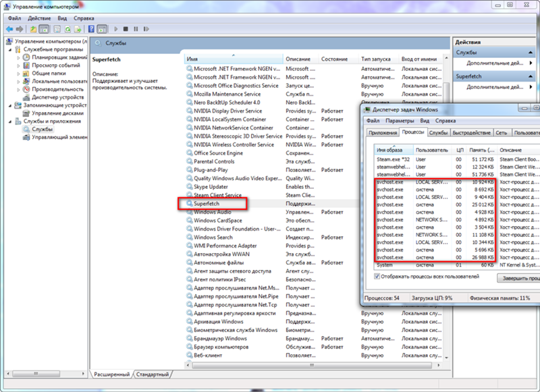
Task: Collapse the Служебные программы tree node
Action: (10, 49)
